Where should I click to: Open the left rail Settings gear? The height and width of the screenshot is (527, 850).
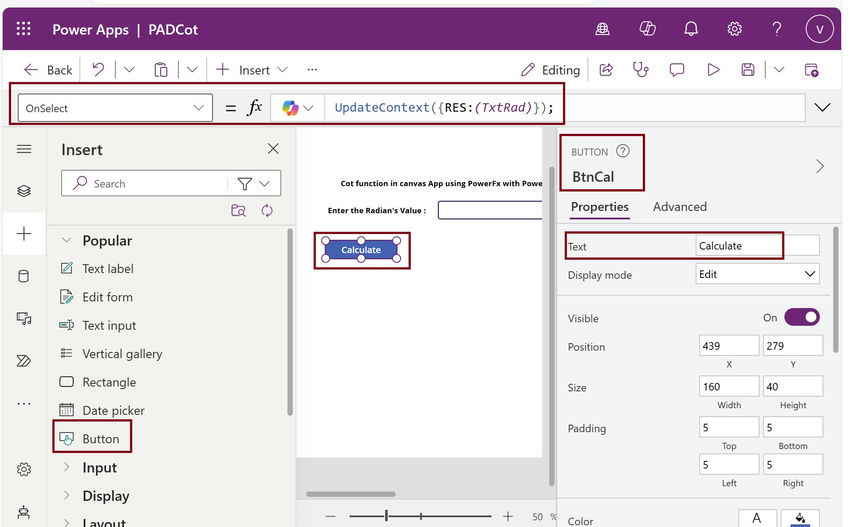24,469
